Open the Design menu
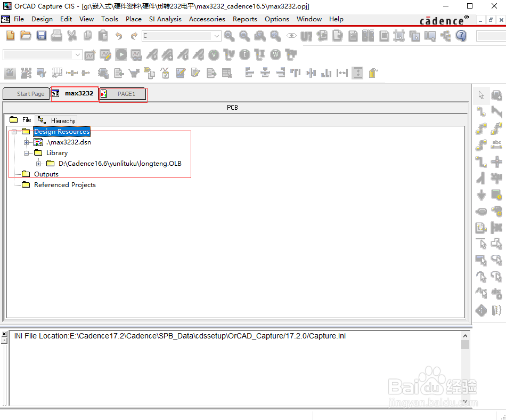This screenshot has height=420, width=506. coord(42,19)
